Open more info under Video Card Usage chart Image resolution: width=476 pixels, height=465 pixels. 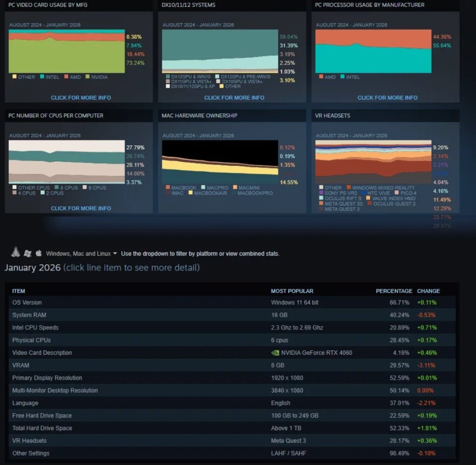pos(81,97)
